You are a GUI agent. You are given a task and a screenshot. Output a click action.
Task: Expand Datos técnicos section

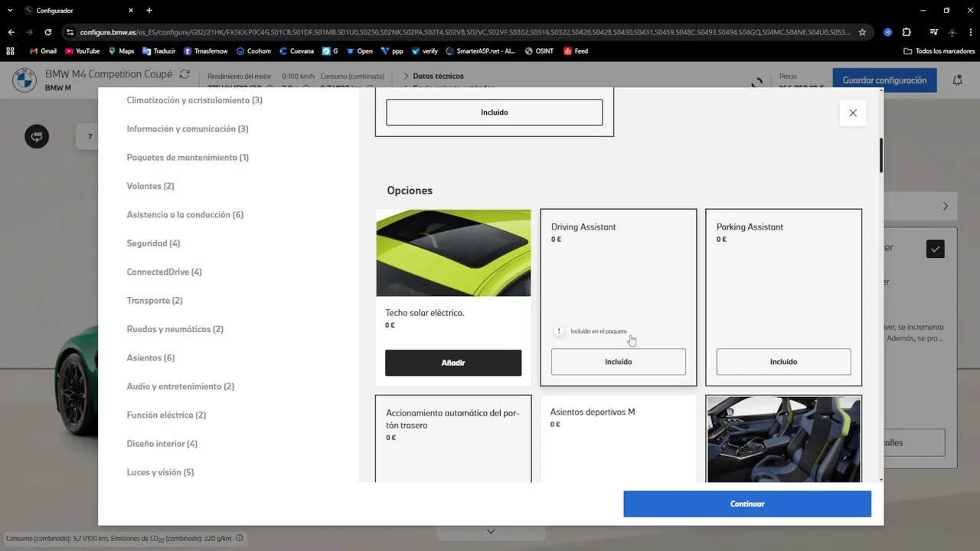433,77
